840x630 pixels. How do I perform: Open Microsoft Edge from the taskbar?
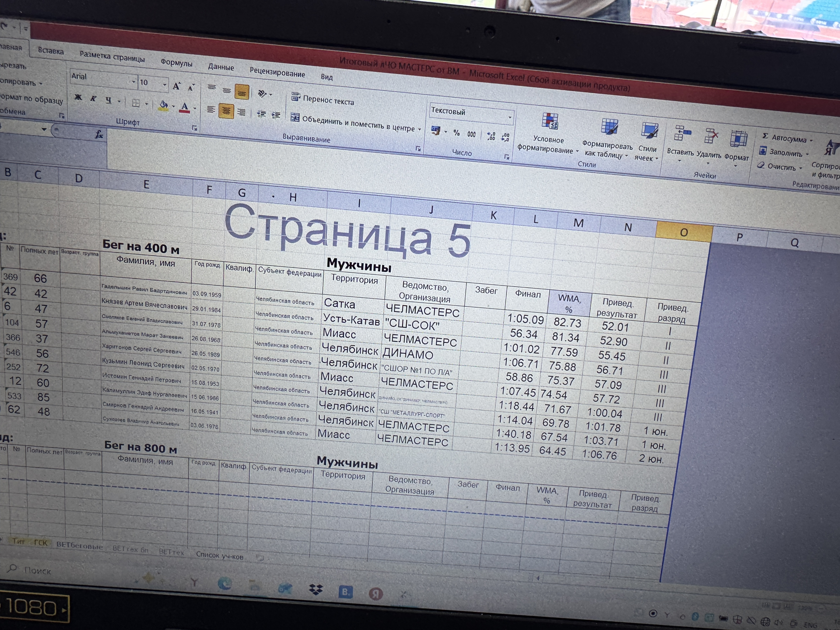[225, 584]
